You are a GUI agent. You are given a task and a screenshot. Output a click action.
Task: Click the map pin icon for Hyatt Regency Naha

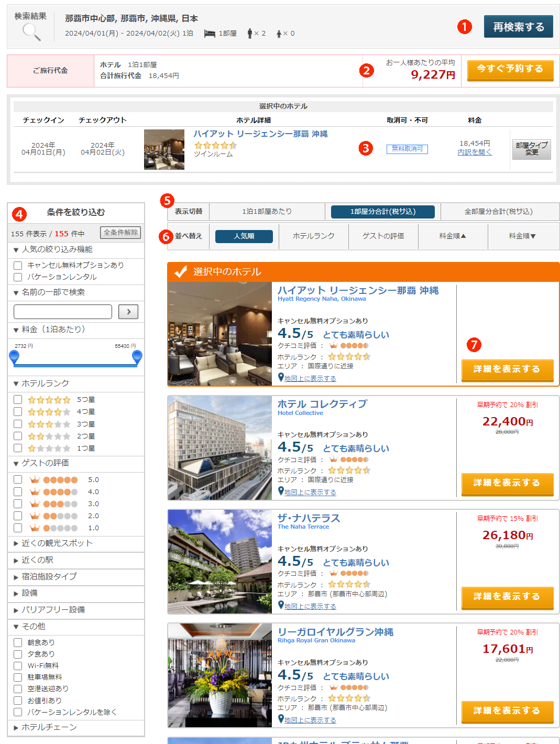click(281, 377)
